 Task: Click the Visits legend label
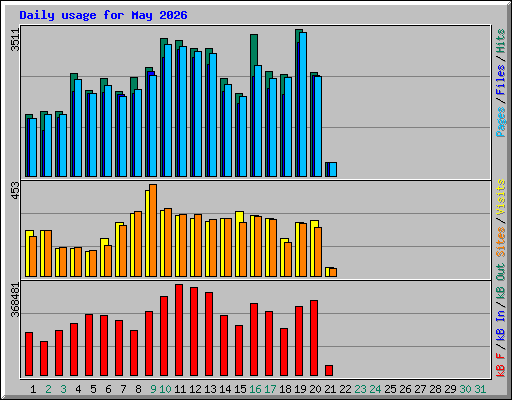[500, 197]
